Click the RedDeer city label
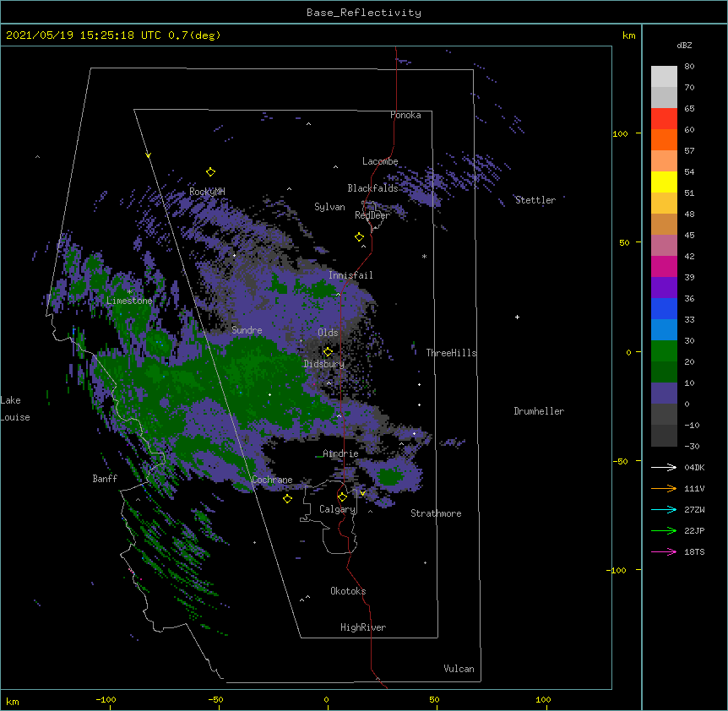 (372, 215)
